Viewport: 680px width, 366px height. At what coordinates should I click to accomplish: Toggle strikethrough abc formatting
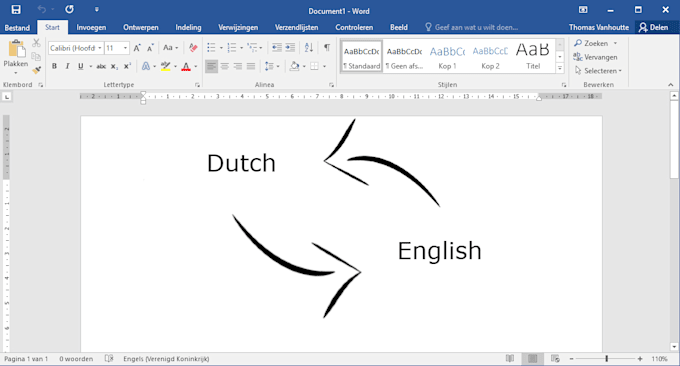click(101, 66)
